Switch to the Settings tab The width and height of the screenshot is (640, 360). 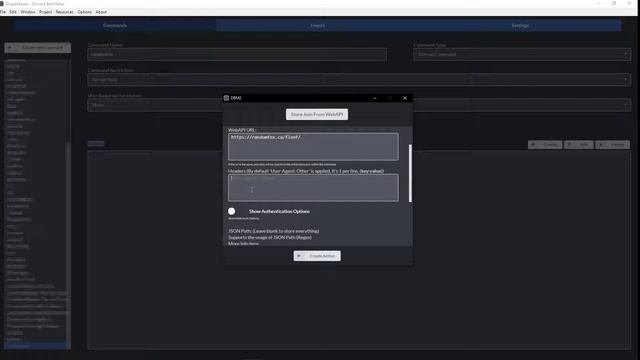[x=520, y=25]
